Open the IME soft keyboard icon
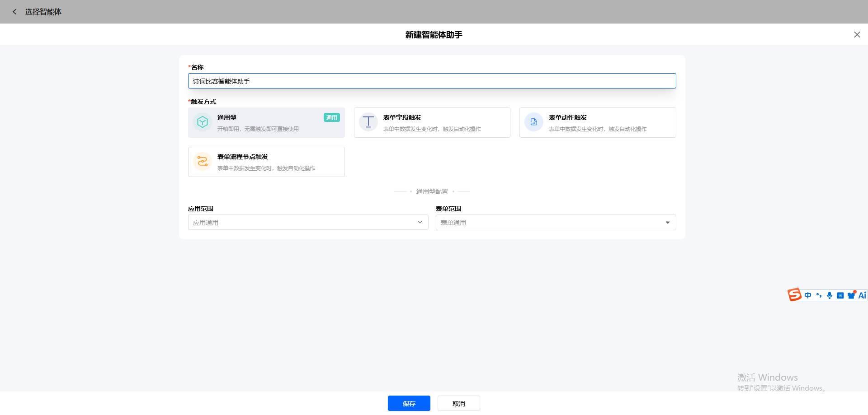The height and width of the screenshot is (415, 868). tap(840, 295)
